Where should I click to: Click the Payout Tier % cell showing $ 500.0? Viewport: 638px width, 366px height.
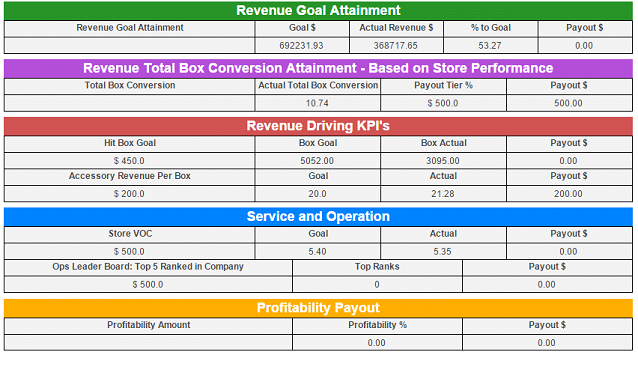(x=443, y=103)
